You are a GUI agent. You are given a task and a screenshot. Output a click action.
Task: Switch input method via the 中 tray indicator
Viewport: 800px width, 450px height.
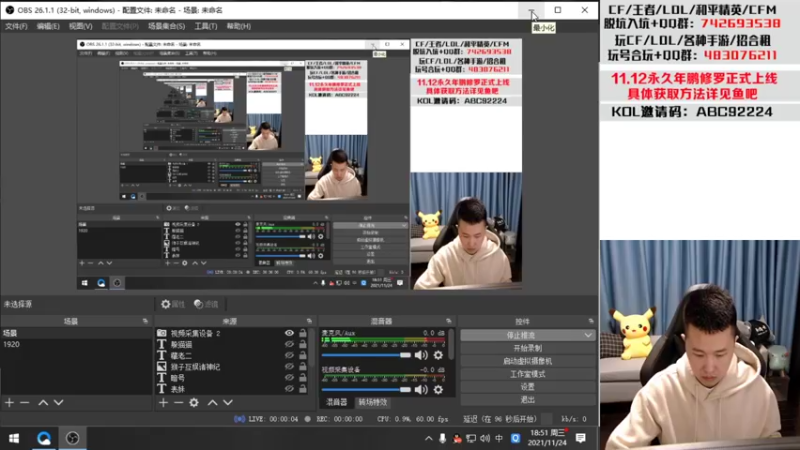point(499,438)
